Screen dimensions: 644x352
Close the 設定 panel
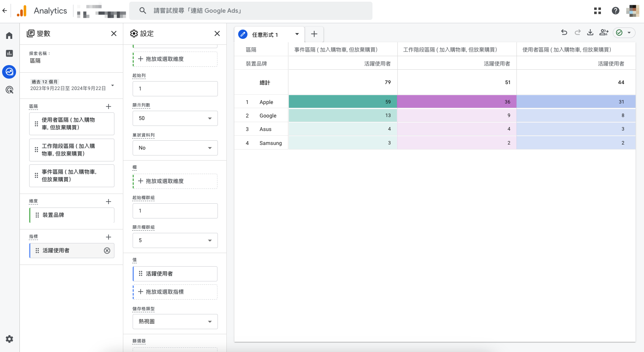tap(217, 33)
